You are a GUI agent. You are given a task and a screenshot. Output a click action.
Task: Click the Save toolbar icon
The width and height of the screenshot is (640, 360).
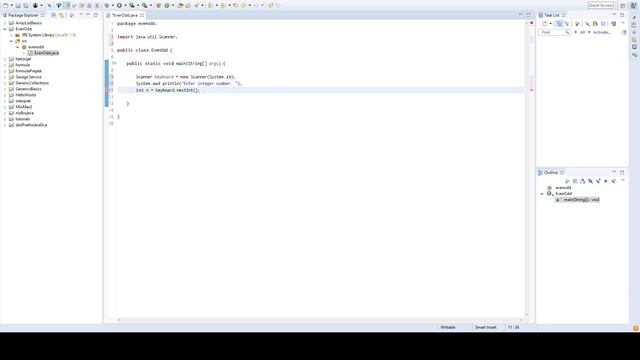coord(18,5)
